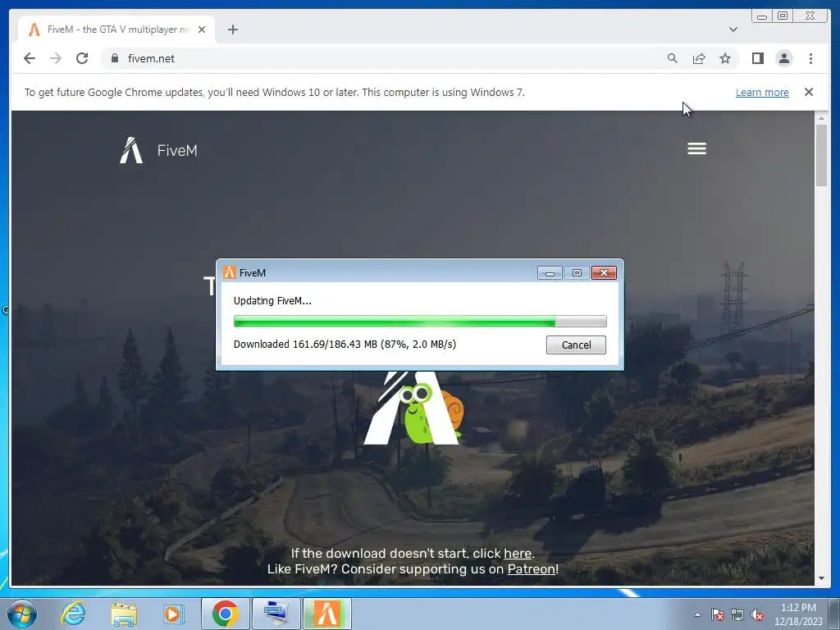Open the Windows Start menu

click(x=22, y=614)
